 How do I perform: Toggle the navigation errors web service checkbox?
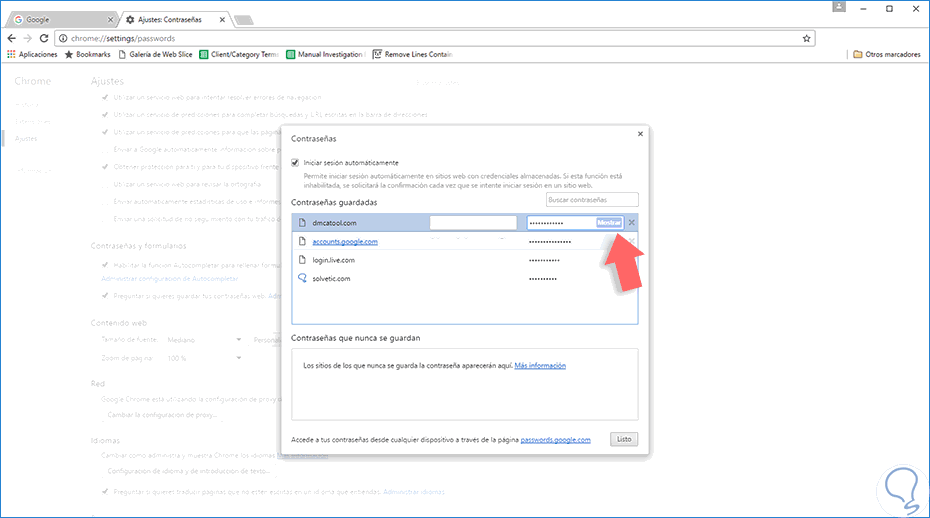click(105, 97)
